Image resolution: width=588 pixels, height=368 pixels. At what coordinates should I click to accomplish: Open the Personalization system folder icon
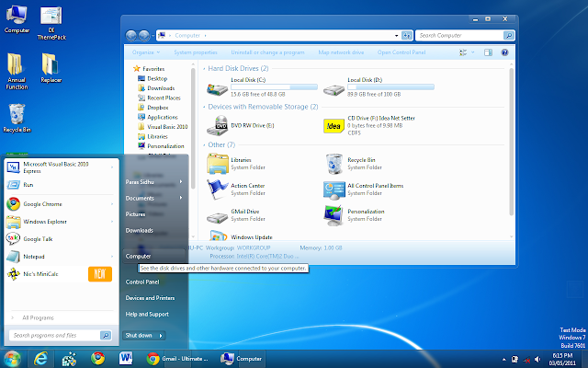tap(334, 215)
